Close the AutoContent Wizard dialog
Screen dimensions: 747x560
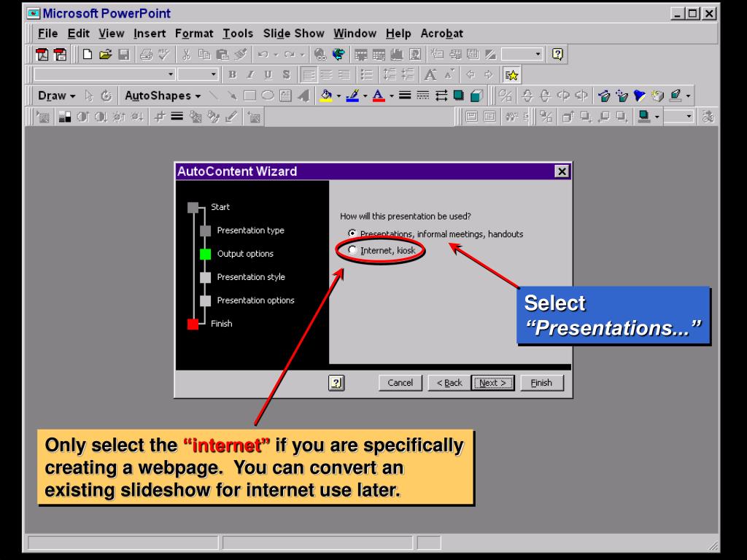click(562, 171)
